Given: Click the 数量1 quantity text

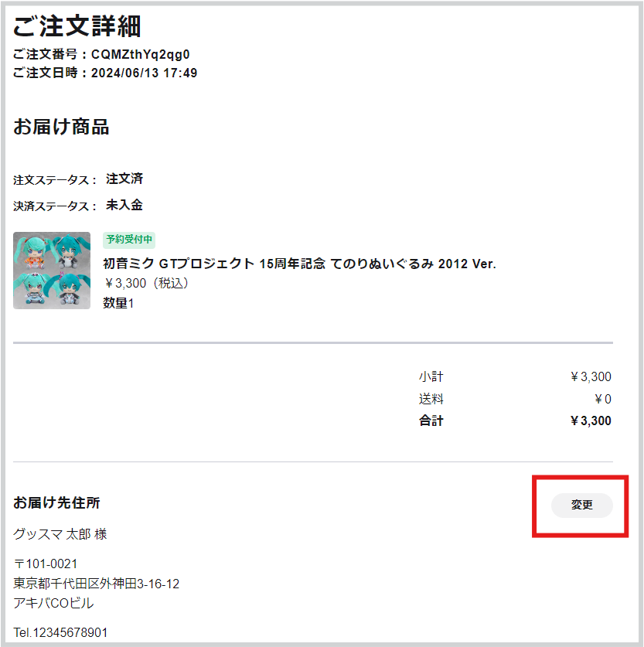Looking at the screenshot, I should [x=118, y=304].
